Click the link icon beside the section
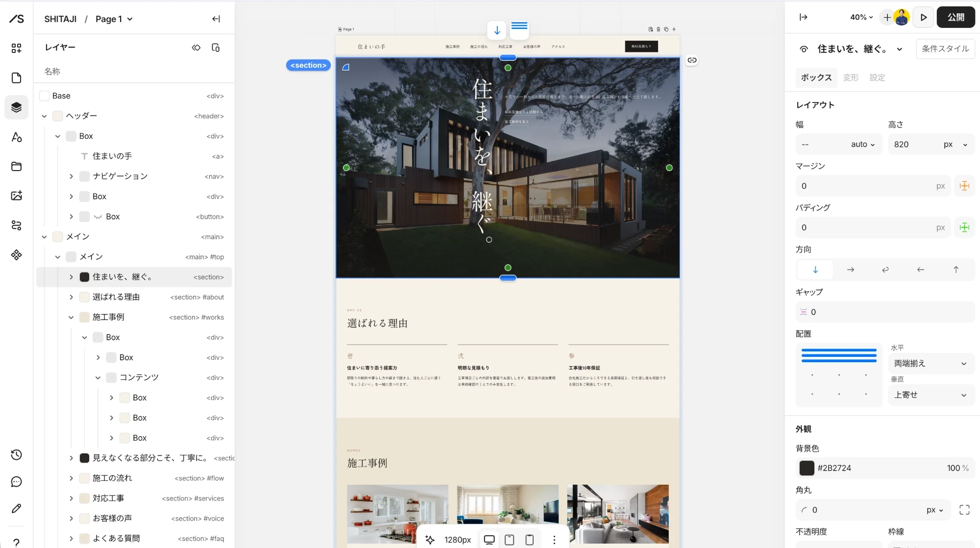980x548 pixels. click(x=692, y=60)
